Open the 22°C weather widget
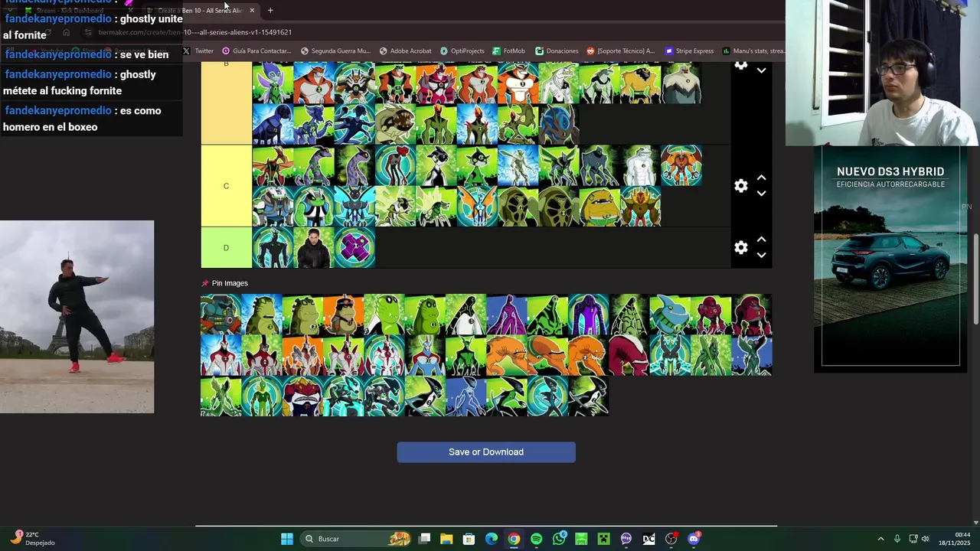Viewport: 980px width, 551px height. pos(33,539)
